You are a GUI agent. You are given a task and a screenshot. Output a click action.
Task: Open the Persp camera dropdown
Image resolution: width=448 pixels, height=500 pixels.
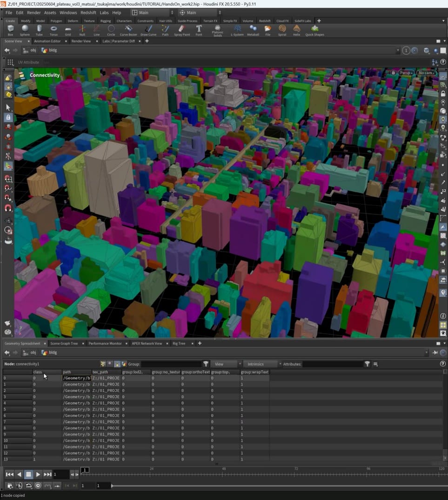406,73
